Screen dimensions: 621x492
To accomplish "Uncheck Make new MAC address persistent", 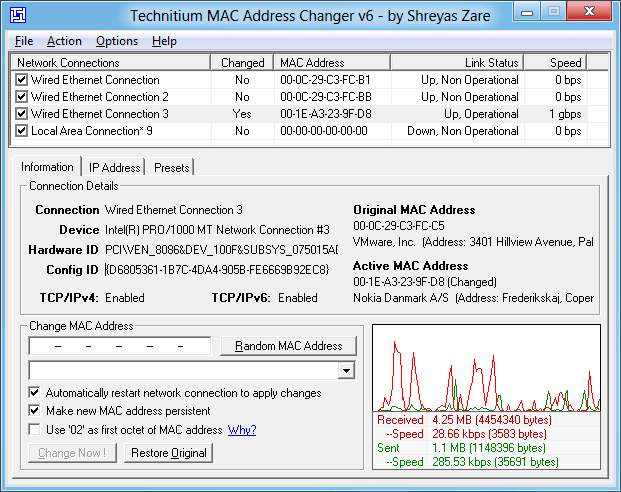I will coord(34,410).
